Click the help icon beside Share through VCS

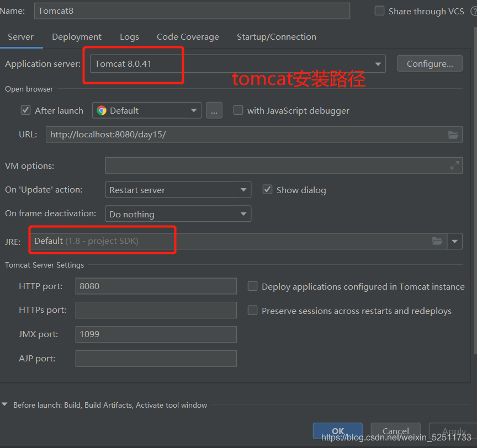click(474, 11)
